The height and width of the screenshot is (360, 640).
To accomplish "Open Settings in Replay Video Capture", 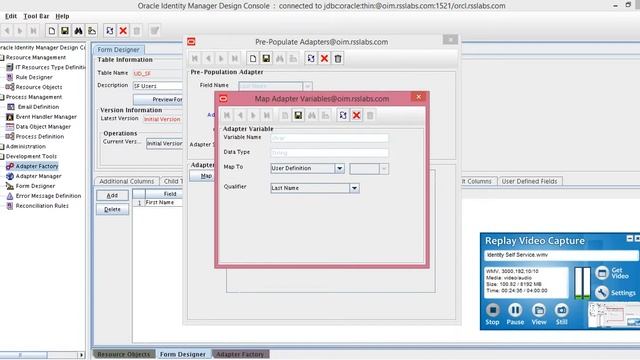I will click(x=616, y=292).
